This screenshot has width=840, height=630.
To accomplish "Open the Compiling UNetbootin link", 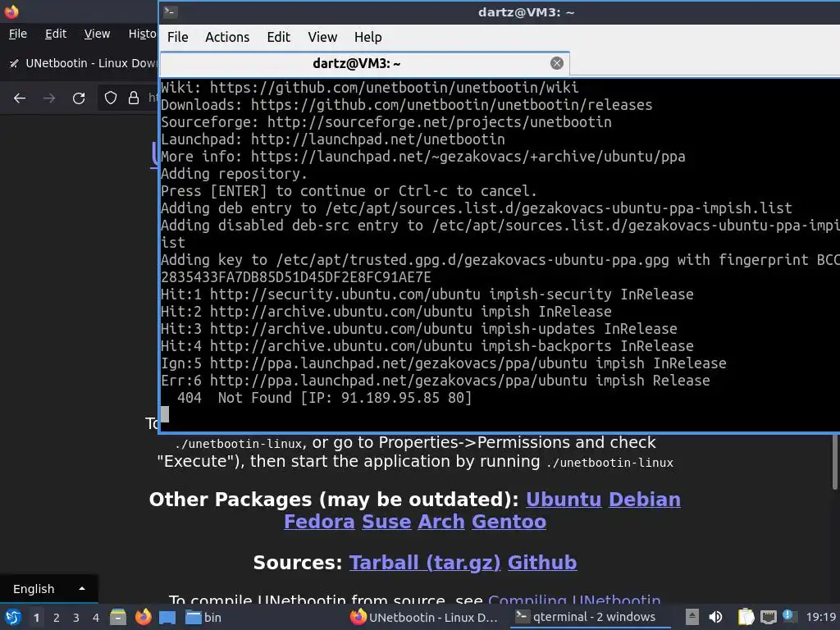I will [574, 599].
